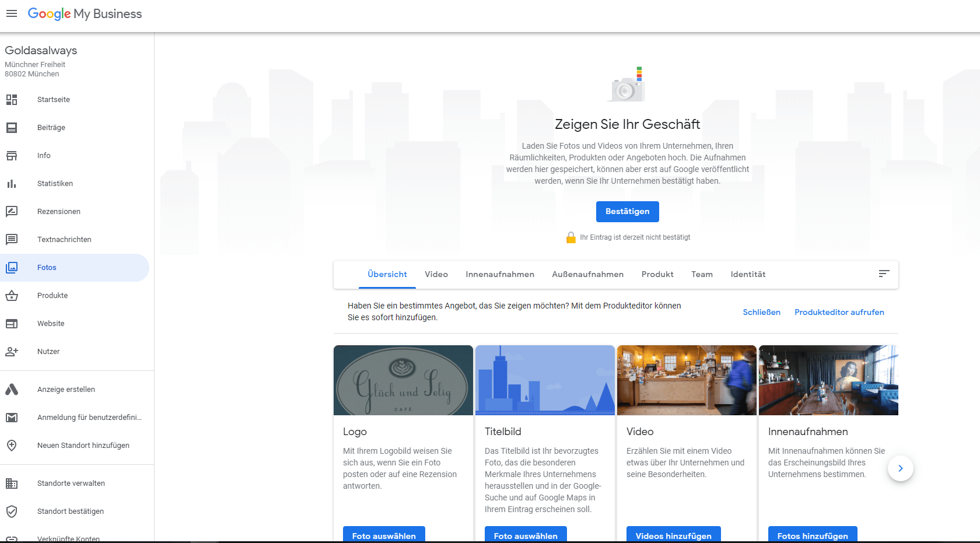Open Startseite in the sidebar
Screen dimensions: 980x543
75,100
